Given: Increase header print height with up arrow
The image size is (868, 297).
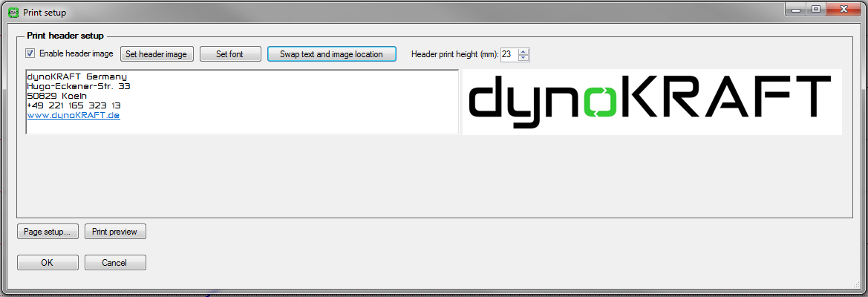Looking at the screenshot, I should 524,51.
